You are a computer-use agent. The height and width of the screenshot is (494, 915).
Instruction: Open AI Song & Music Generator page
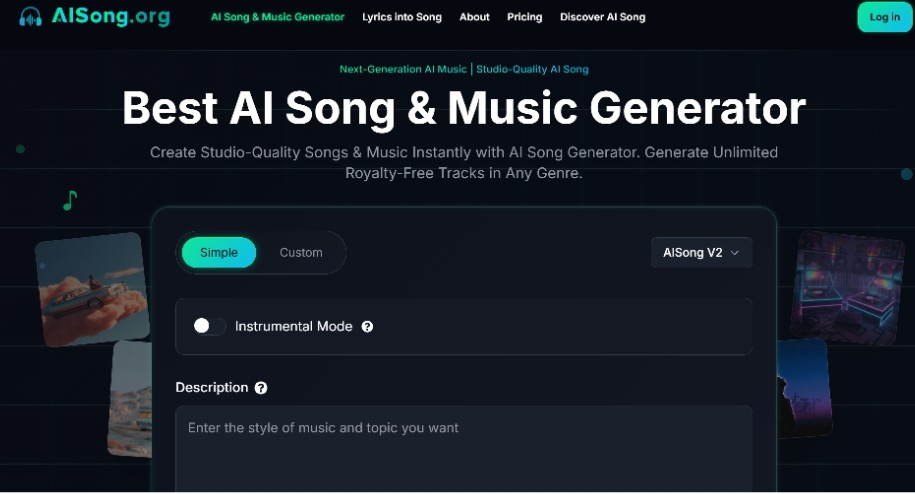277,17
